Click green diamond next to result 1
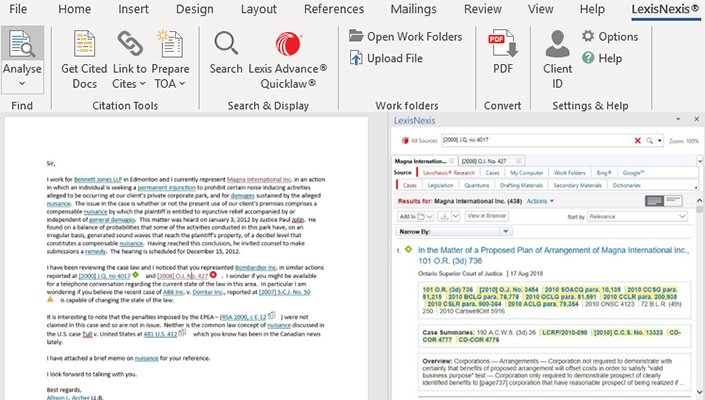The width and height of the screenshot is (705, 400). coord(408,249)
